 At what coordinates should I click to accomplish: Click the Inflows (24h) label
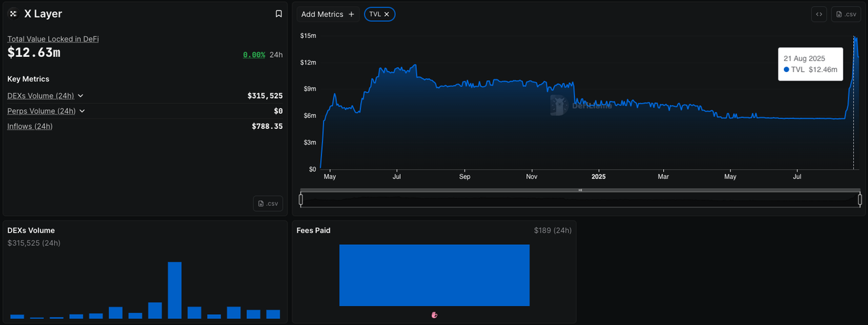30,126
